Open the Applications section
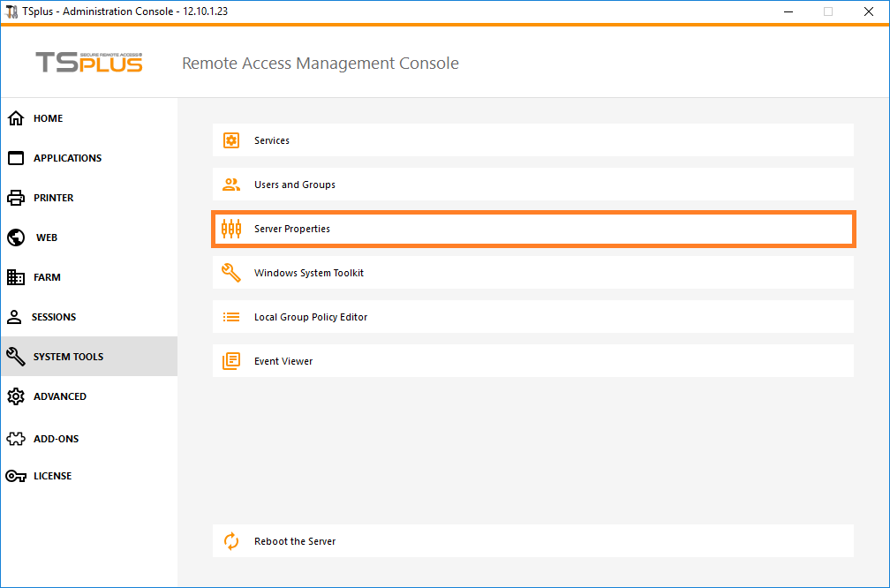Screen dimensions: 890x588 (x=67, y=158)
